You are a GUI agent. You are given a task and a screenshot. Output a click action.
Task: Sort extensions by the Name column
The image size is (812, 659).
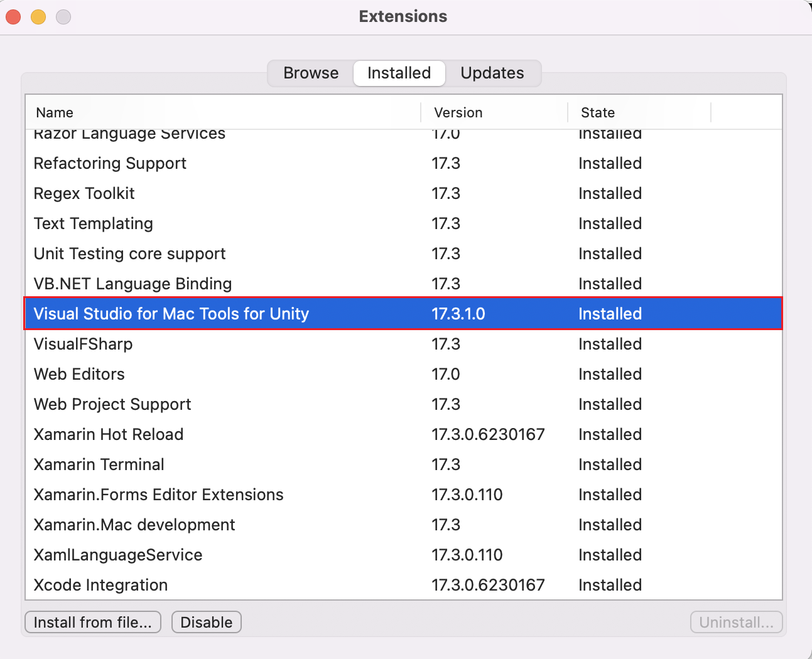pyautogui.click(x=54, y=112)
